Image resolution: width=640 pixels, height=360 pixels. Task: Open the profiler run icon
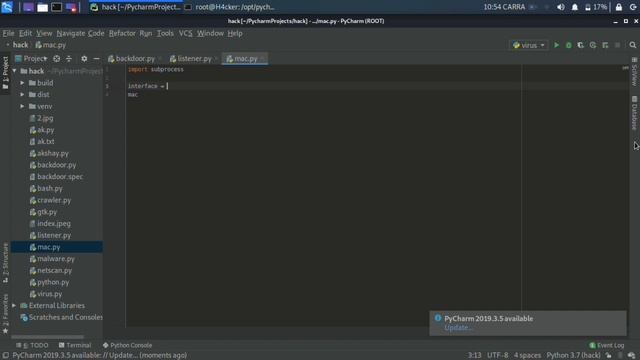pyautogui.click(x=593, y=45)
